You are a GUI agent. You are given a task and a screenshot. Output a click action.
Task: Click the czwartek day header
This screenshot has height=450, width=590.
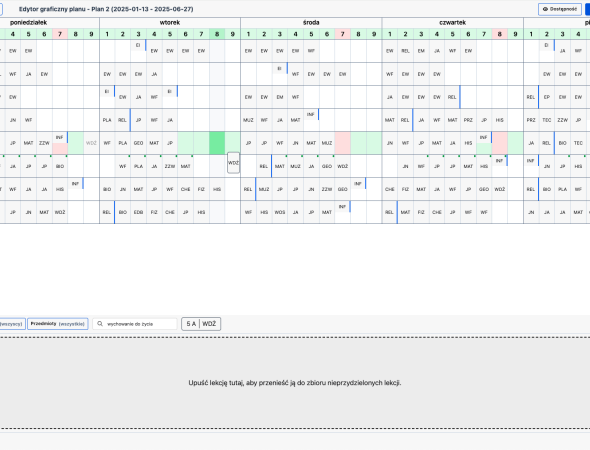pos(452,23)
